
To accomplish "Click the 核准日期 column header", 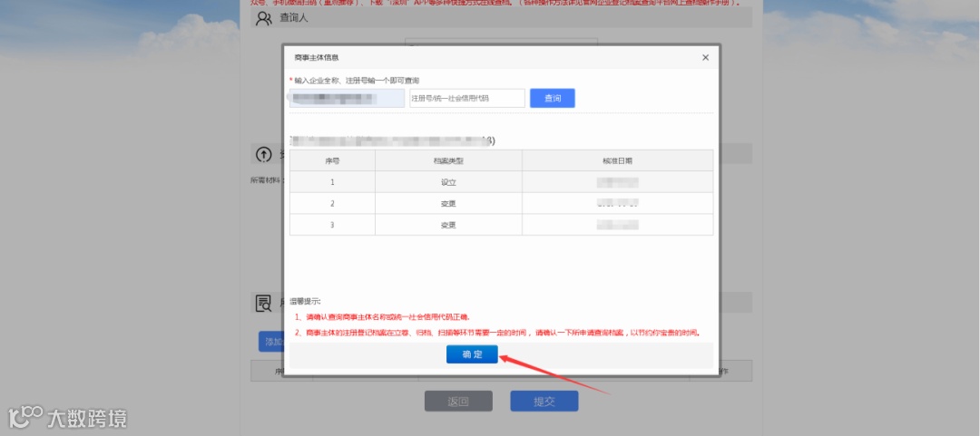I will [618, 160].
